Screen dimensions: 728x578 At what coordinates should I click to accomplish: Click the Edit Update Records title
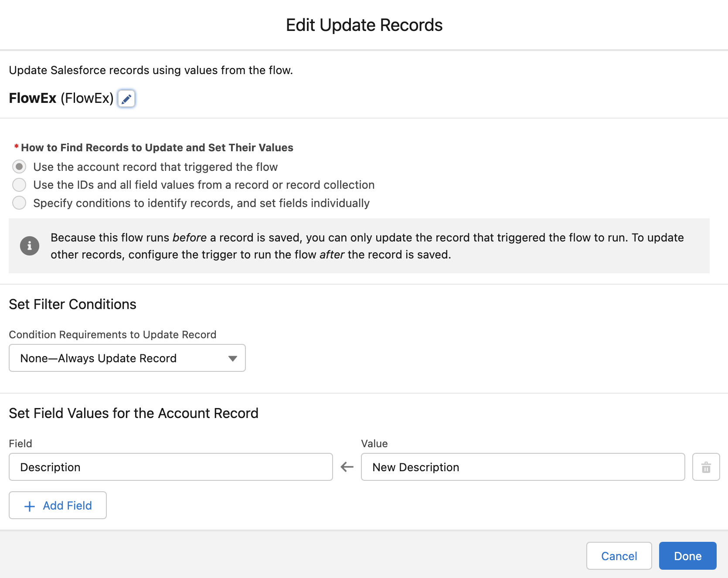pyautogui.click(x=364, y=25)
